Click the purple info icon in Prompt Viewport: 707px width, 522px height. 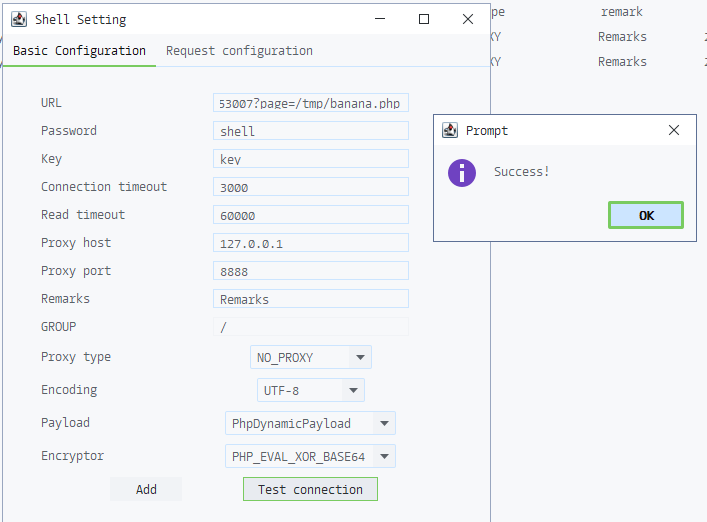[x=461, y=172]
